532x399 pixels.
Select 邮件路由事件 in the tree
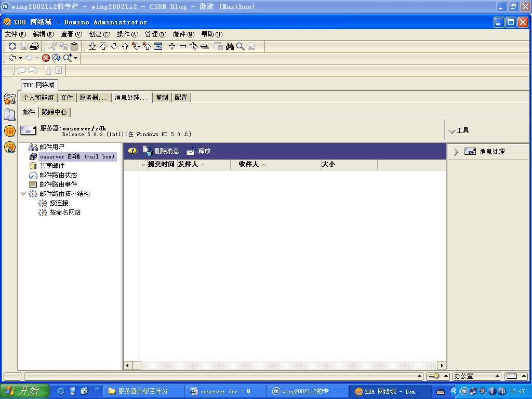click(58, 184)
